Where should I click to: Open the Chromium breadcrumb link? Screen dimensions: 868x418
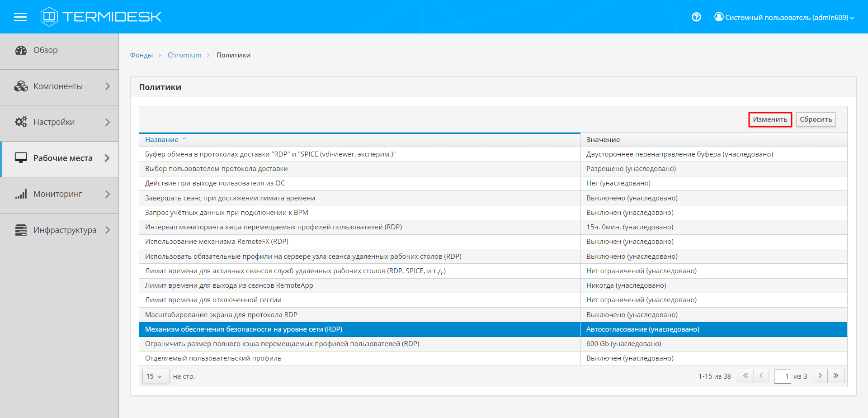click(x=184, y=55)
